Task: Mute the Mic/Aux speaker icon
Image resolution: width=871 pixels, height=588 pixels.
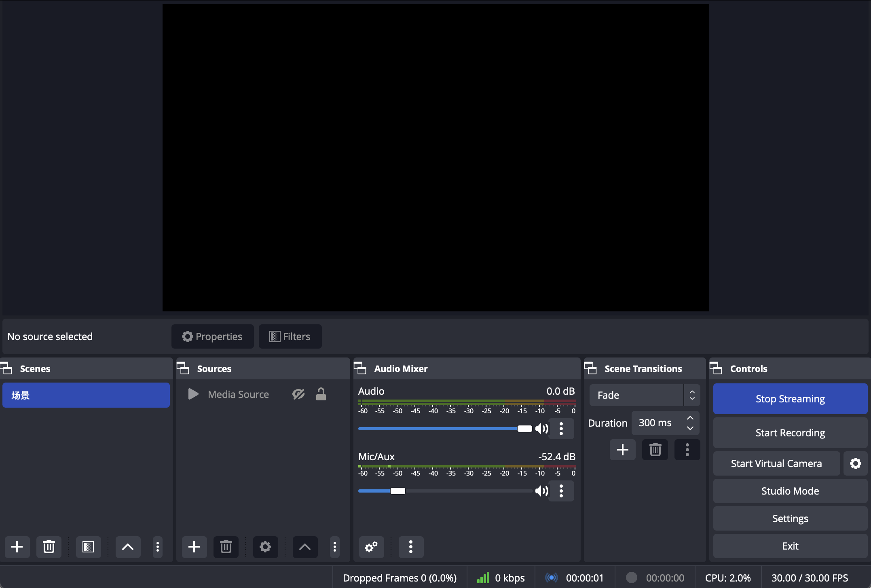Action: click(541, 491)
